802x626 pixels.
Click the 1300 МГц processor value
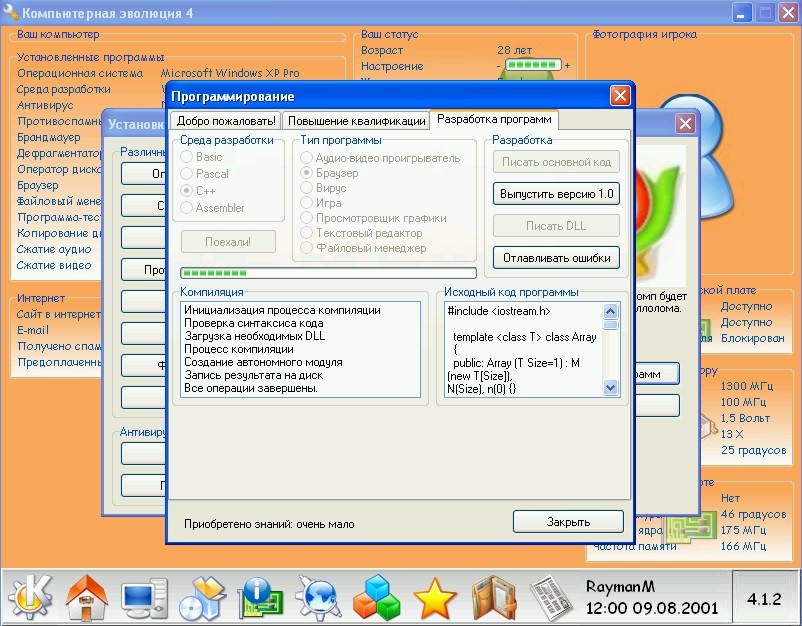click(747, 386)
